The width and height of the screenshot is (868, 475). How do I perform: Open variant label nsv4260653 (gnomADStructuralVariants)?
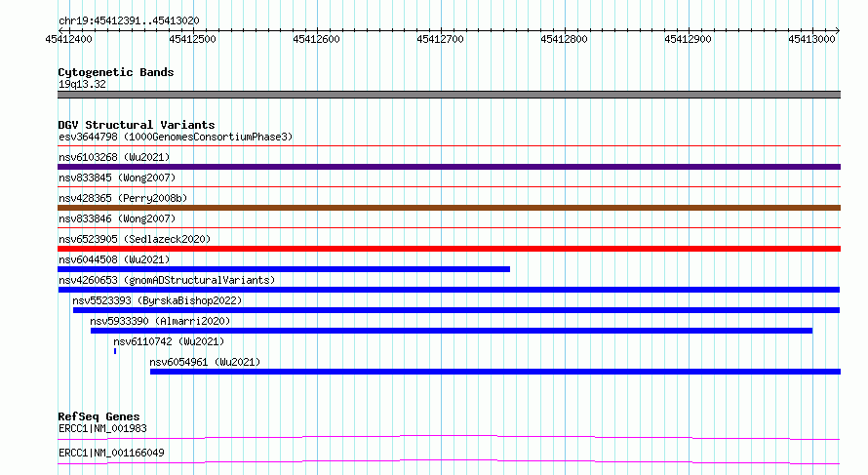click(x=167, y=280)
